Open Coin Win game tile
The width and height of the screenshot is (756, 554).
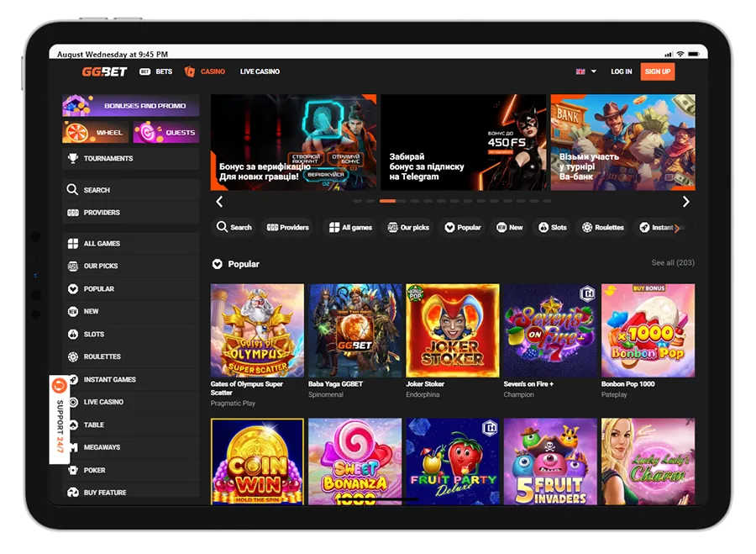[258, 462]
